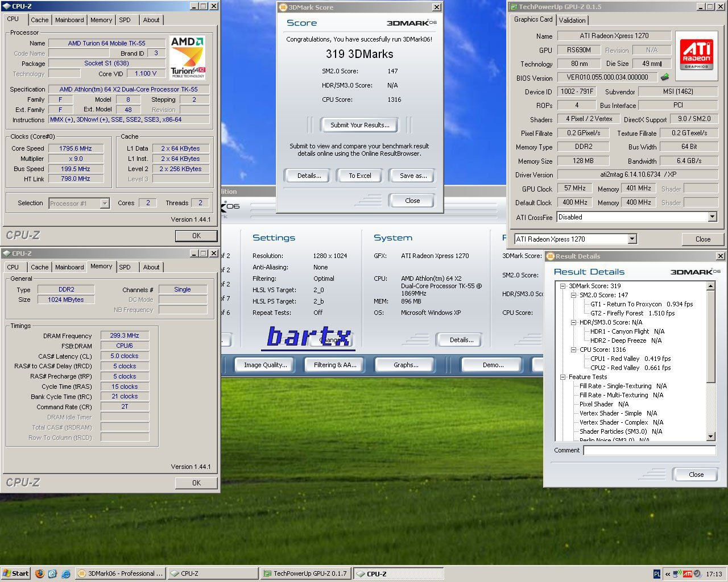Select GT2 - Firefly Forest row
The height and width of the screenshot is (582, 728).
632,313
